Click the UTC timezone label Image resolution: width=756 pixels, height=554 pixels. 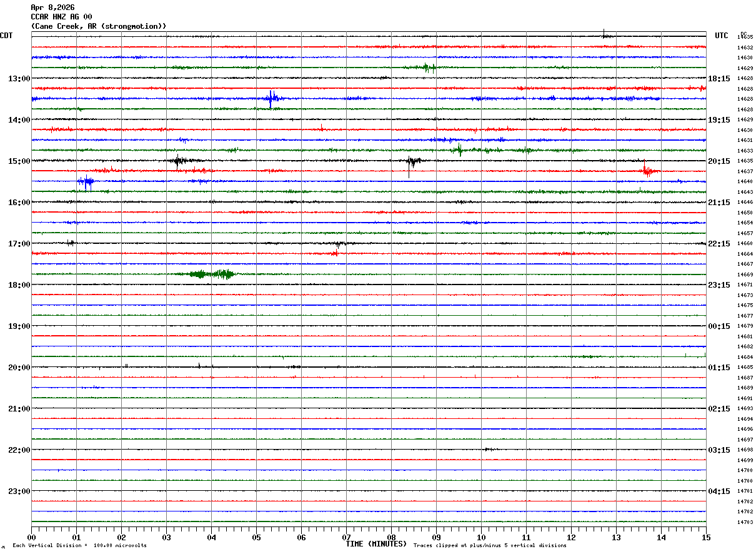[x=722, y=36]
